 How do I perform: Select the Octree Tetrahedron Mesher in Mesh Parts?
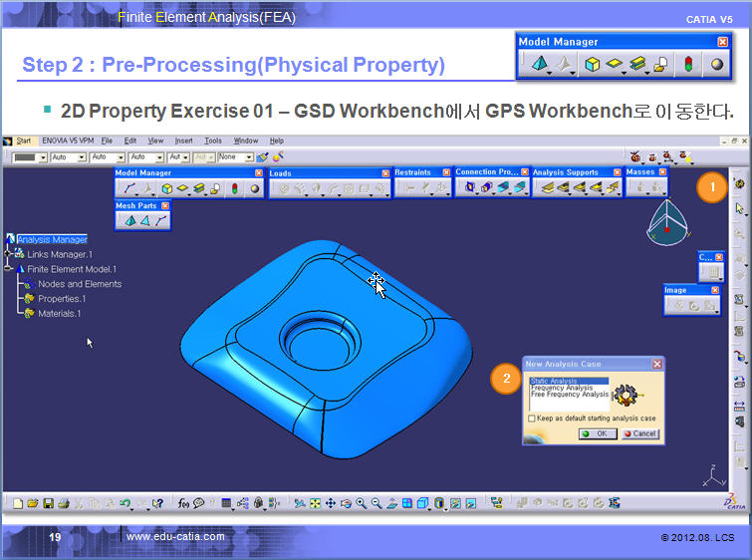click(x=129, y=221)
